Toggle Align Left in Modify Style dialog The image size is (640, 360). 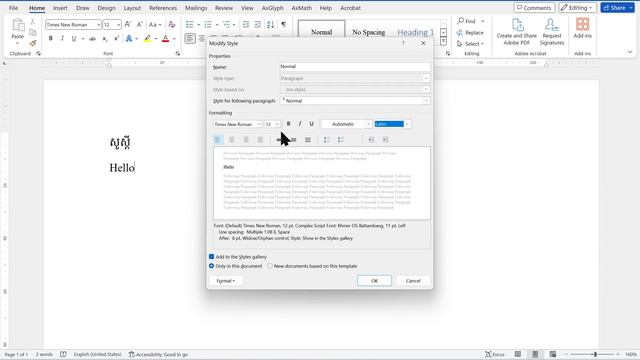(x=218, y=140)
